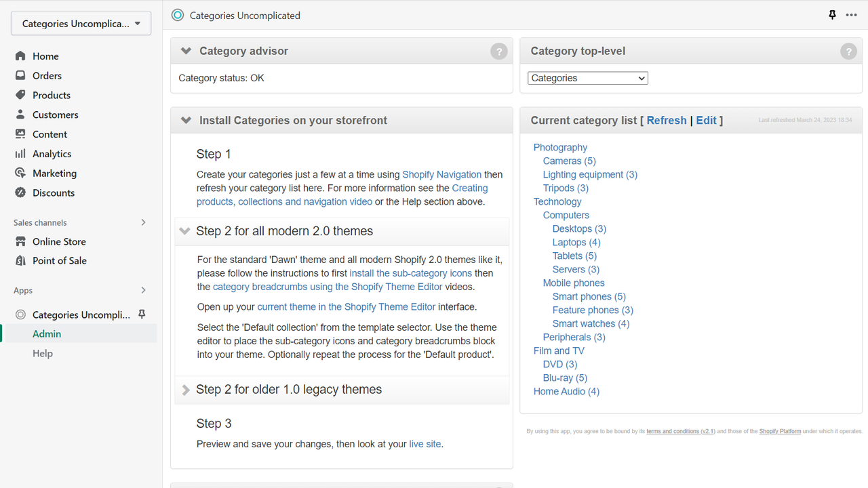
Task: Visit the live site link
Action: click(x=425, y=444)
